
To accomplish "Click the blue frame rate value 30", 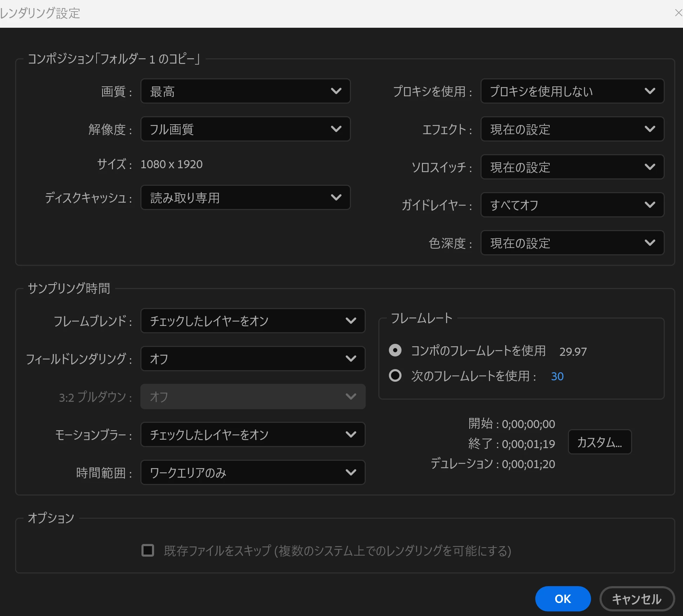I will point(557,376).
